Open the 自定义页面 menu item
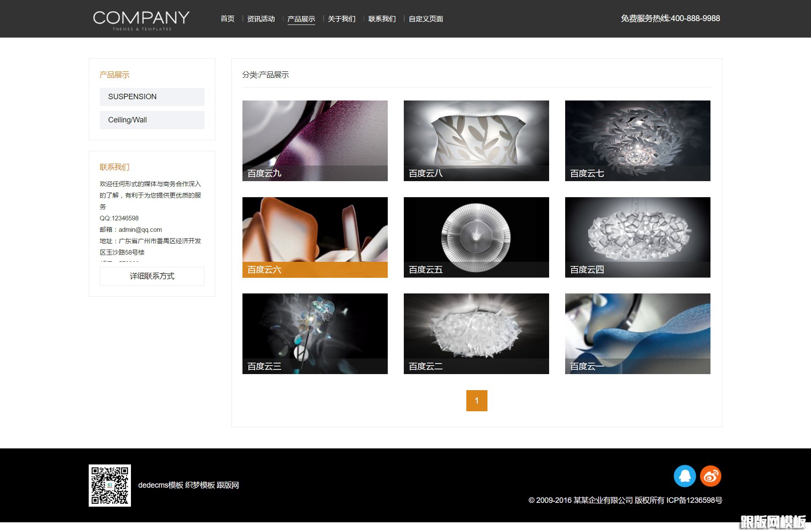811x532 pixels. pos(426,19)
